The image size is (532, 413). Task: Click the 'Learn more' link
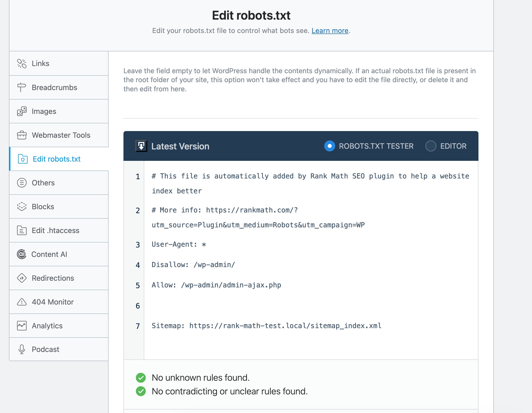pyautogui.click(x=330, y=31)
